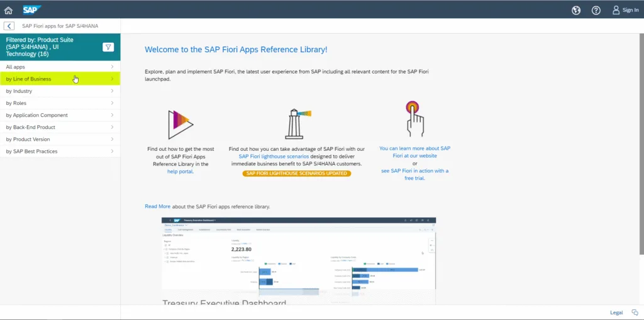
Task: Click the SAP logo
Action: 31,10
